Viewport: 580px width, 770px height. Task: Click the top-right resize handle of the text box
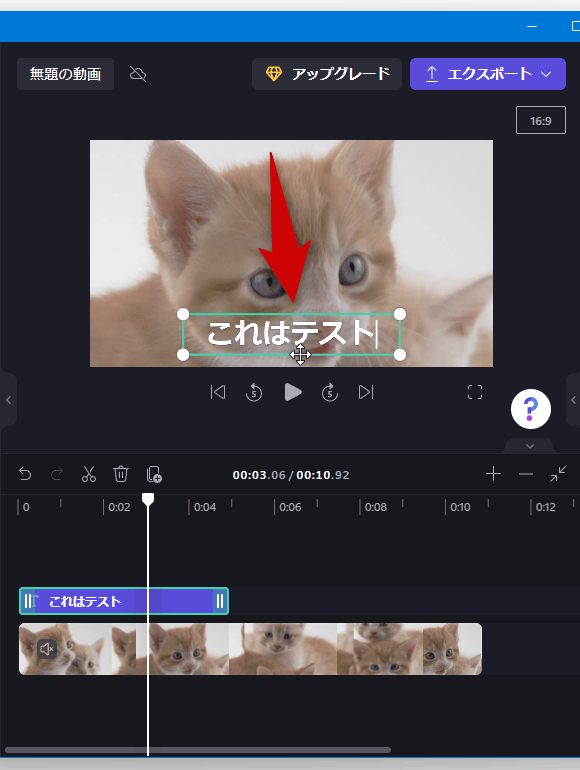(x=400, y=314)
